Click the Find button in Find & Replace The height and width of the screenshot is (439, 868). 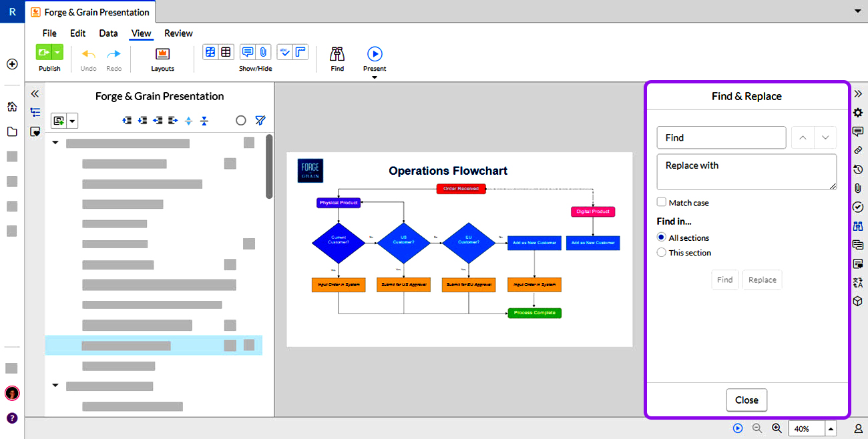(725, 280)
